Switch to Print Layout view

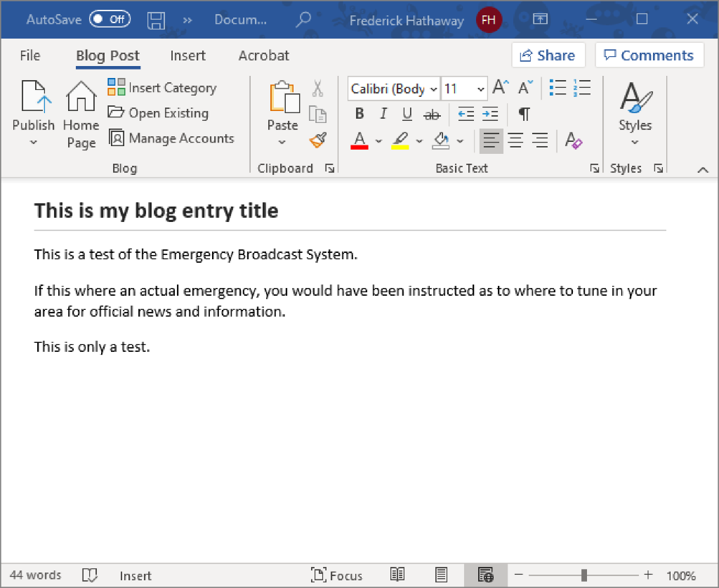pyautogui.click(x=441, y=574)
